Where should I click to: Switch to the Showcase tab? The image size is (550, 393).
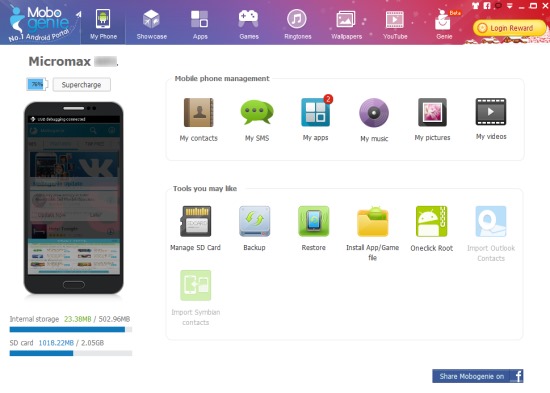[152, 24]
